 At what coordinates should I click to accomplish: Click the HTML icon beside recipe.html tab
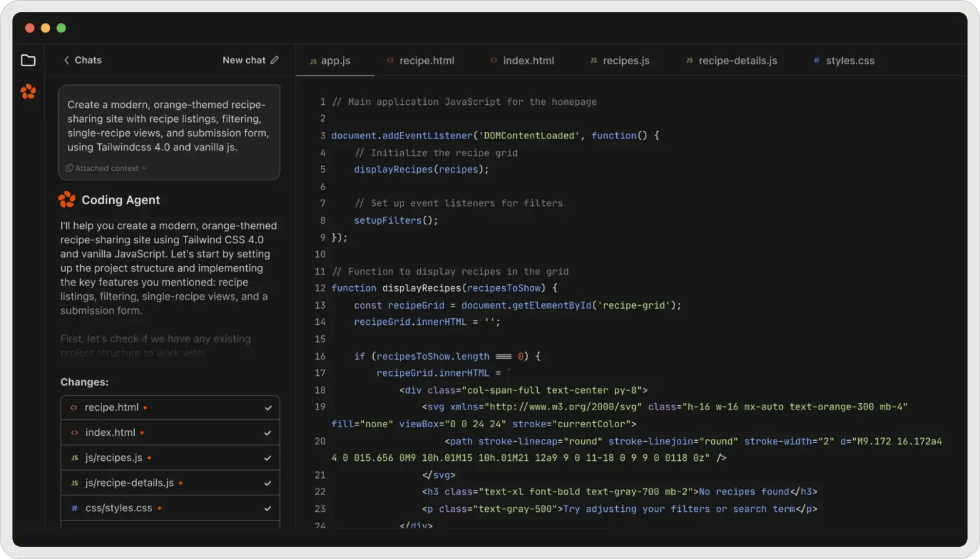(x=390, y=61)
